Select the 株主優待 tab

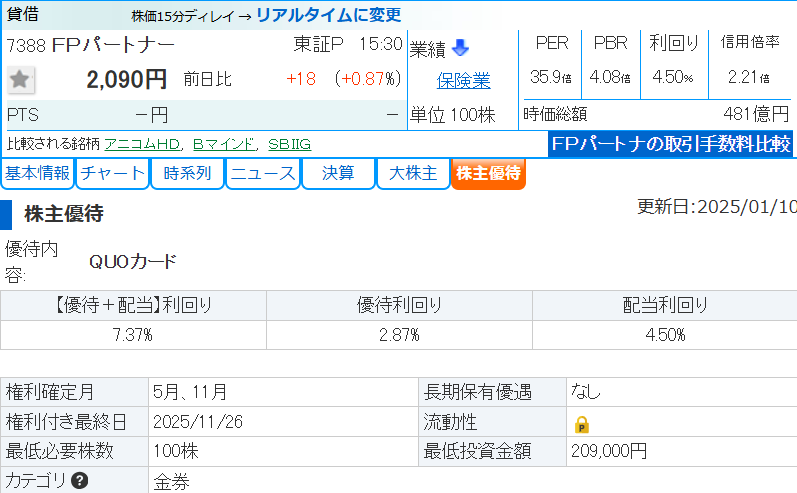coord(488,173)
